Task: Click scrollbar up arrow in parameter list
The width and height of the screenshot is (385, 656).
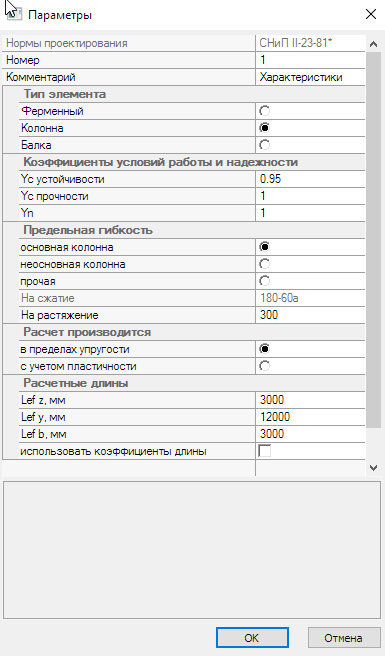Action: click(372, 44)
